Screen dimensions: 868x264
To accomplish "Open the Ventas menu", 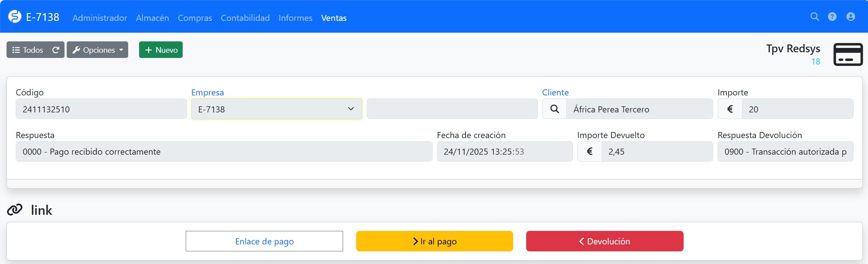I will tap(334, 18).
